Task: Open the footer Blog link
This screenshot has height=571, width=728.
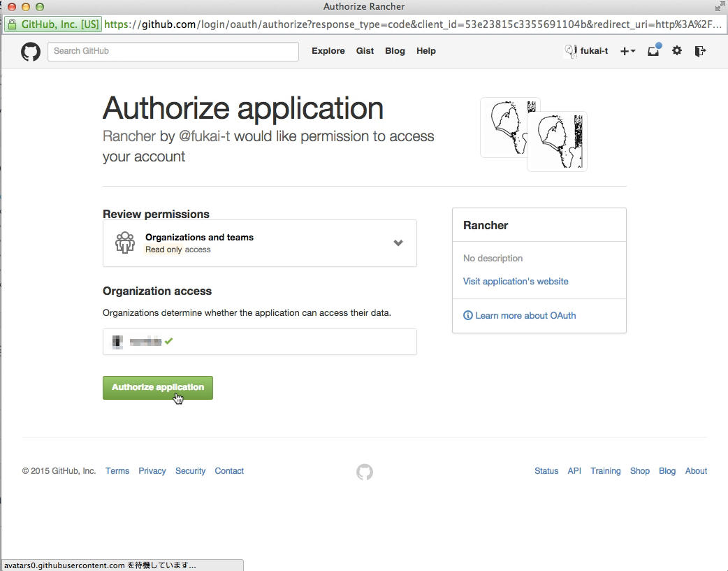Action: [667, 470]
